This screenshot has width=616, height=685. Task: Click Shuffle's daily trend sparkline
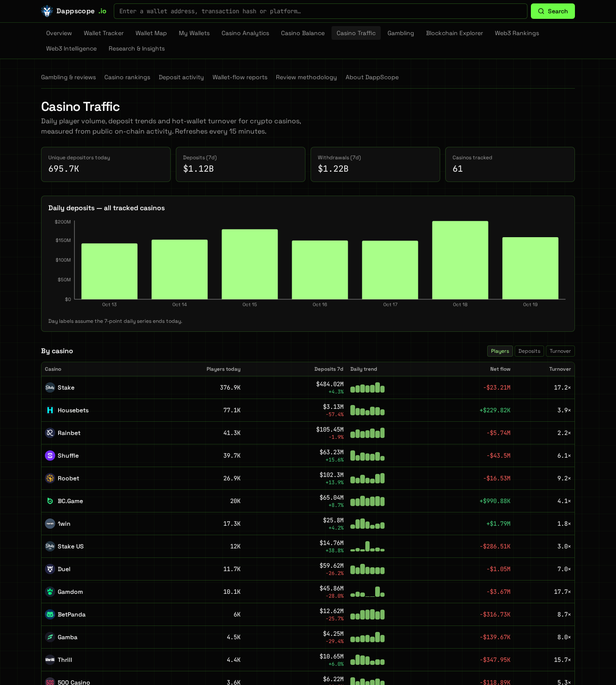point(367,456)
